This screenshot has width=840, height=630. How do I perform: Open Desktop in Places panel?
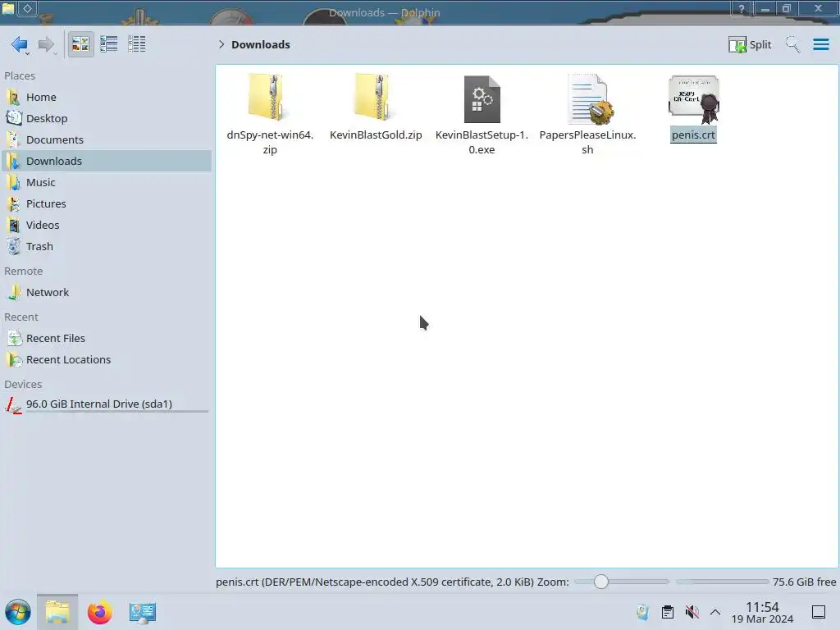[x=107, y=118]
